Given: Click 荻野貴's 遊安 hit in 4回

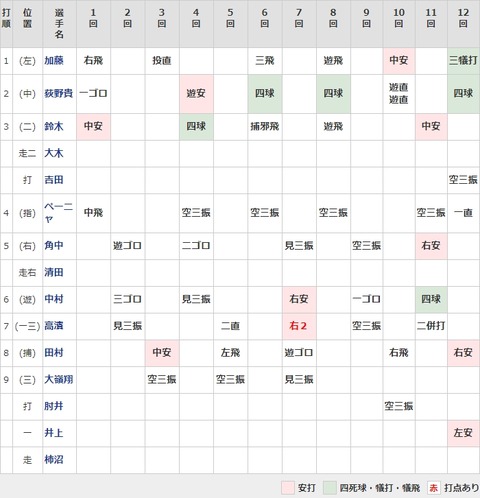Looking at the screenshot, I should pyautogui.click(x=196, y=93).
